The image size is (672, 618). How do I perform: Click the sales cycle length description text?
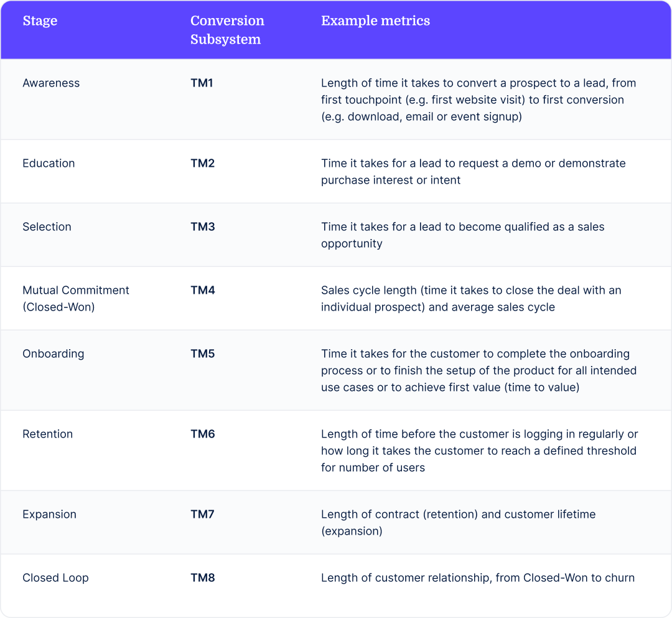coord(471,299)
